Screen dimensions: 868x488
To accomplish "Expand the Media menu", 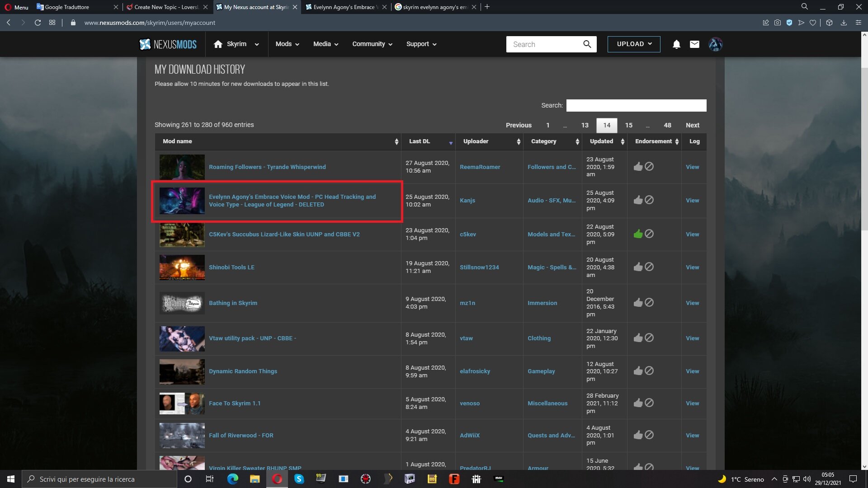I will pos(325,44).
